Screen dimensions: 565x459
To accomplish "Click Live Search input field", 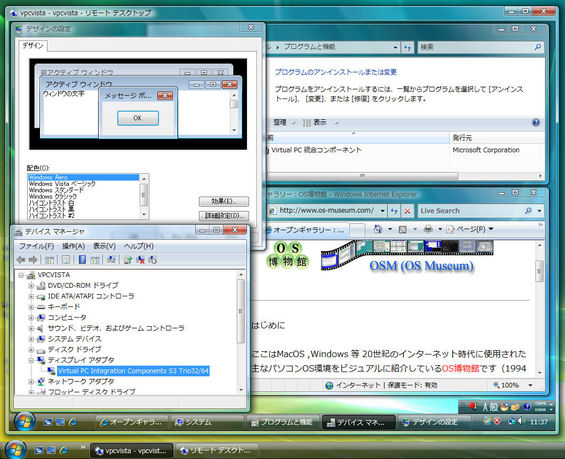I will pos(470,211).
